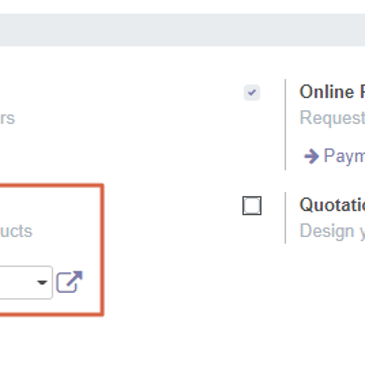Expand the dropdown arrow inside the red box

click(x=42, y=283)
